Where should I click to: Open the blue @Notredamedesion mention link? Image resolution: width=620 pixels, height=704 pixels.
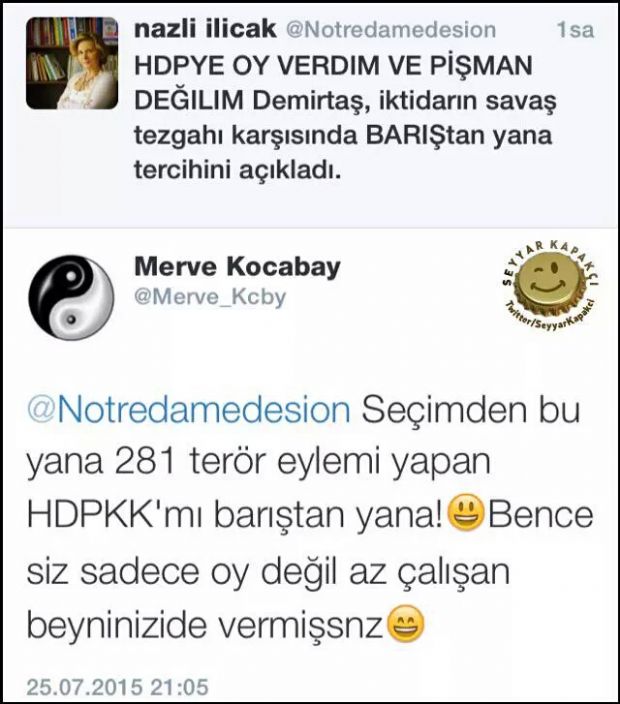point(189,409)
